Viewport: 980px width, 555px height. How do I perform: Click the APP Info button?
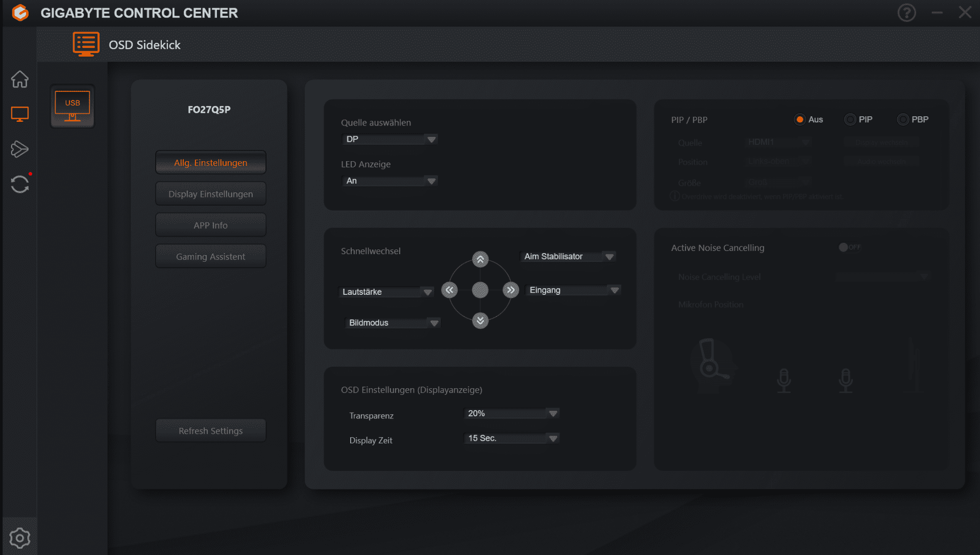pyautogui.click(x=210, y=225)
